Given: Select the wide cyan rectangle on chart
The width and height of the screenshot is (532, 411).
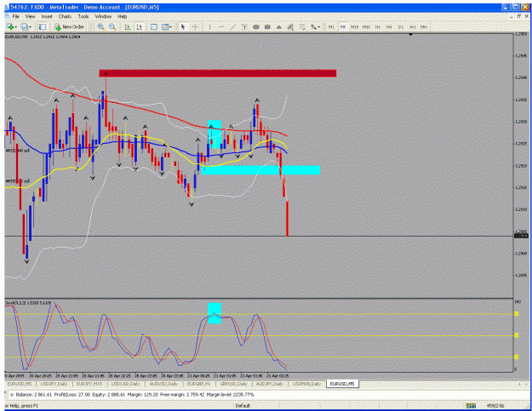Looking at the screenshot, I should [x=260, y=169].
